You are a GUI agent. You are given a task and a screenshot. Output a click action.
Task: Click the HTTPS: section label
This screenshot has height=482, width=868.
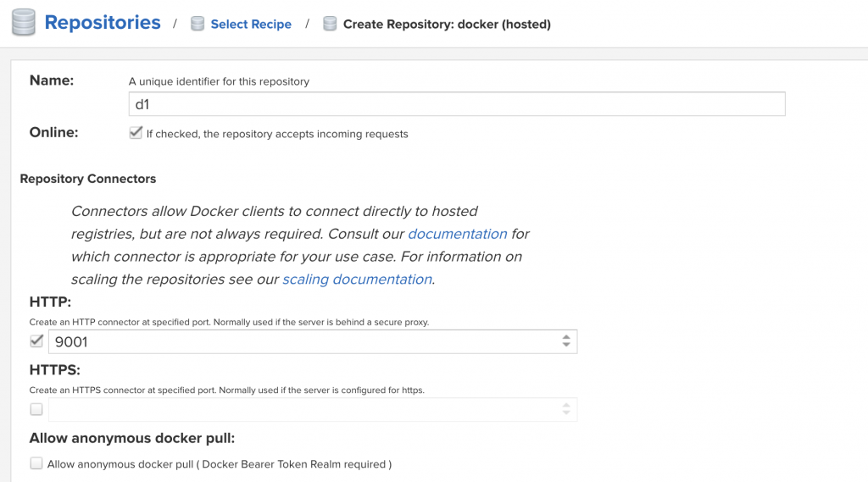pos(55,369)
